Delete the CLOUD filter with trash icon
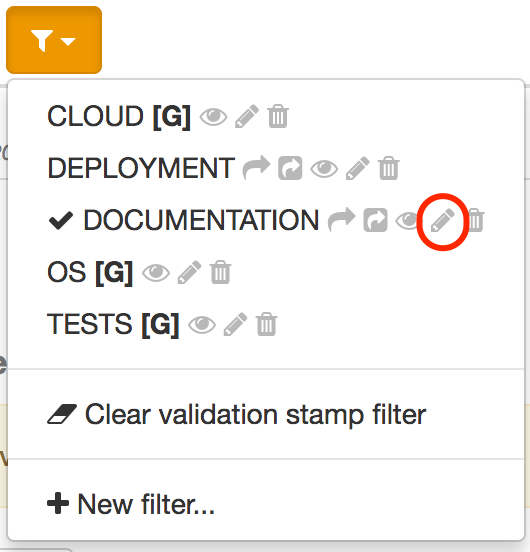 pyautogui.click(x=278, y=116)
